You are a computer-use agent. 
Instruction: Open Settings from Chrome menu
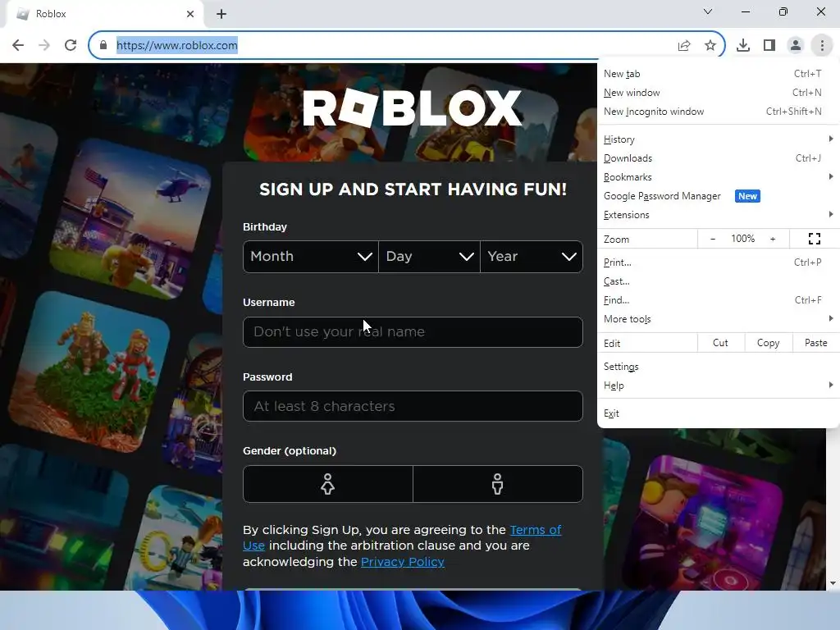718,367
